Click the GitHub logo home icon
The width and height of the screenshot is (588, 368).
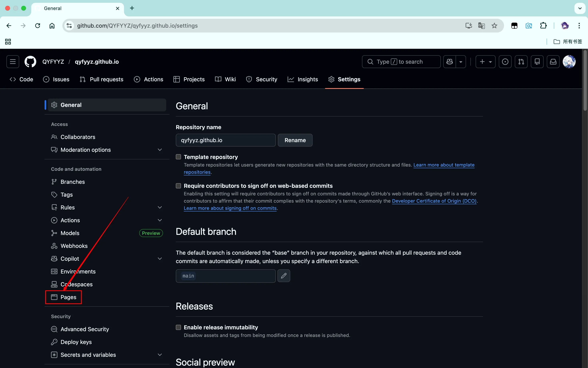tap(30, 62)
